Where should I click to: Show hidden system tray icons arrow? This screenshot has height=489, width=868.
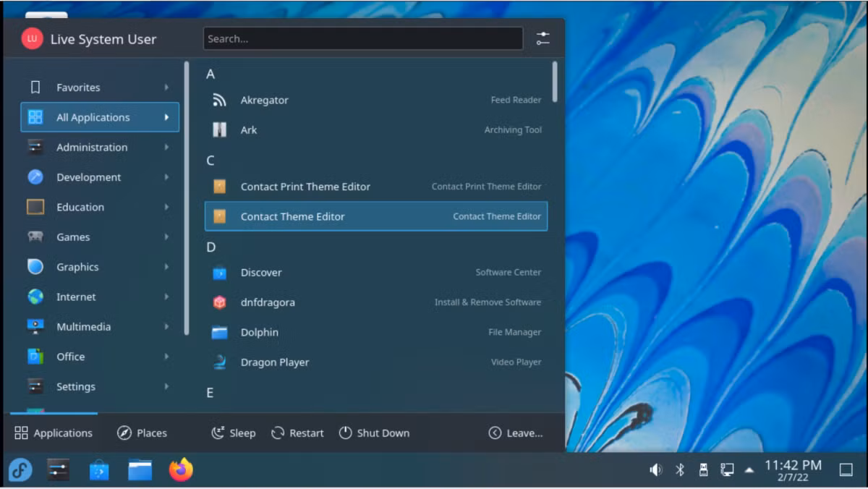[749, 470]
